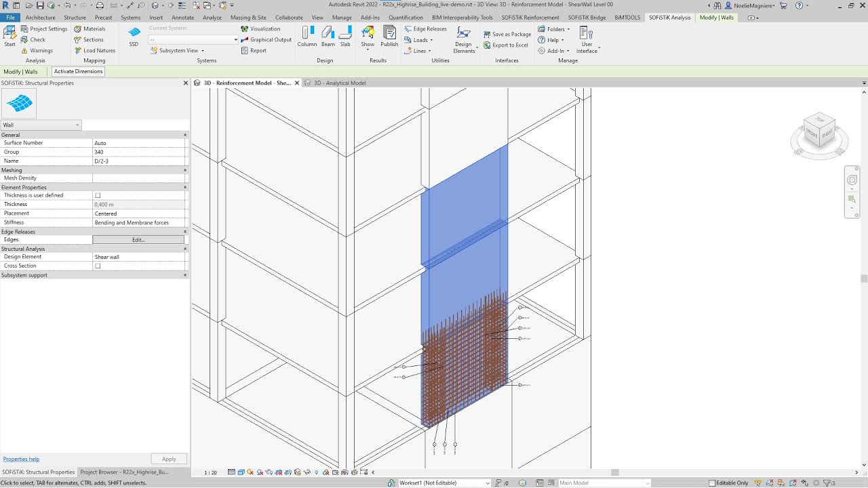This screenshot has width=868, height=488.
Task: Open the Wall element type dropdown
Action: (x=41, y=125)
